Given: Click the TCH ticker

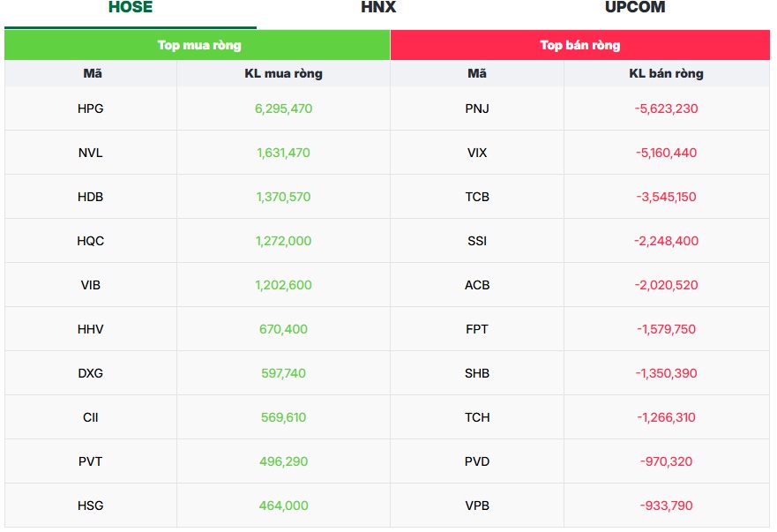Looking at the screenshot, I should tap(477, 417).
